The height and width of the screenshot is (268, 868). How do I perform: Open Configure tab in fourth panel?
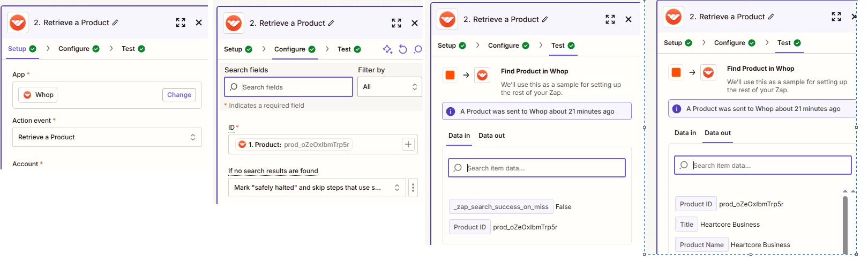(735, 43)
